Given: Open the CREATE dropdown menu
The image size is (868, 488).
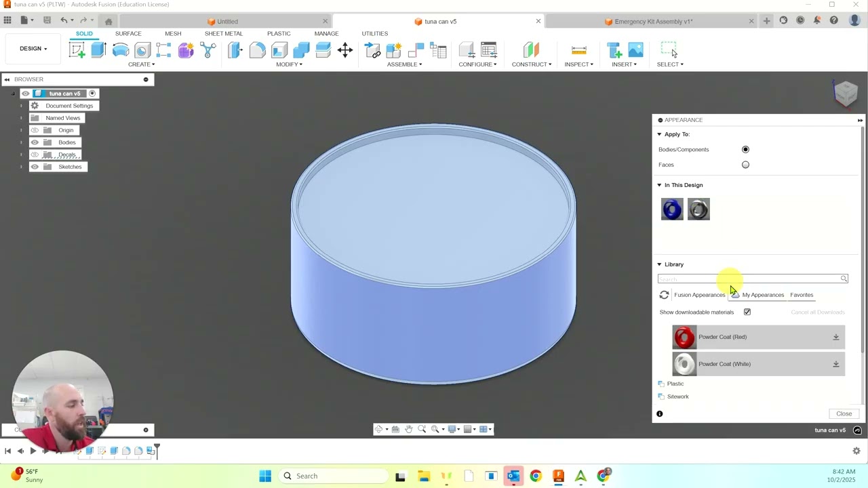Looking at the screenshot, I should pyautogui.click(x=141, y=64).
